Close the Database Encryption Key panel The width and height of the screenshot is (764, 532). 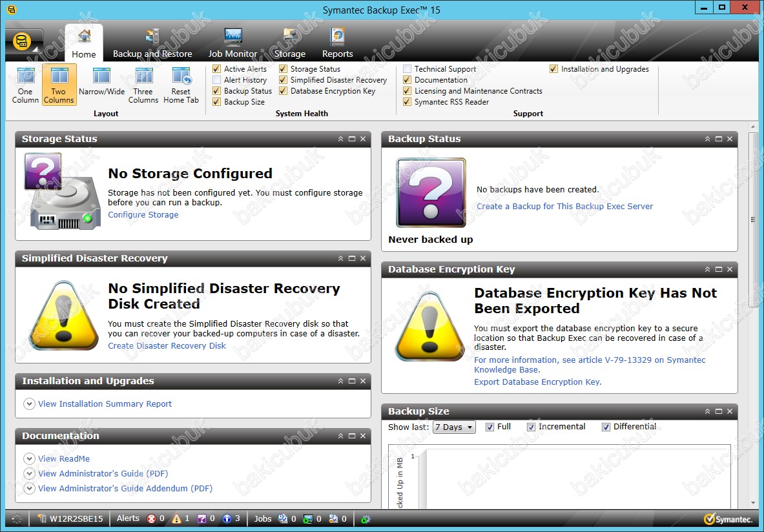[x=730, y=269]
